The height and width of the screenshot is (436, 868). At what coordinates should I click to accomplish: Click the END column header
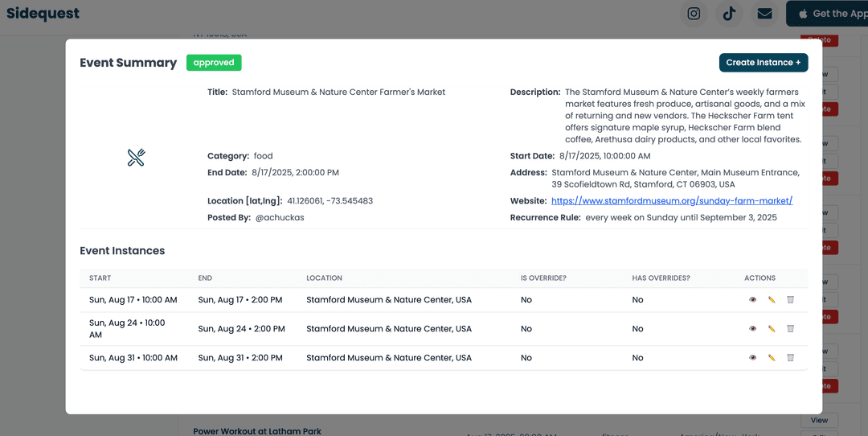(205, 278)
